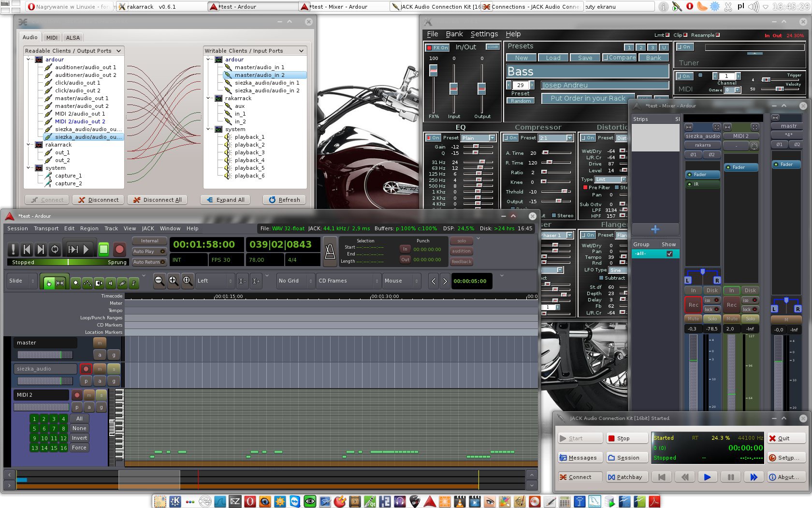Adjust rakarrack Output level slider
Image resolution: width=812 pixels, height=508 pixels.
(x=481, y=89)
